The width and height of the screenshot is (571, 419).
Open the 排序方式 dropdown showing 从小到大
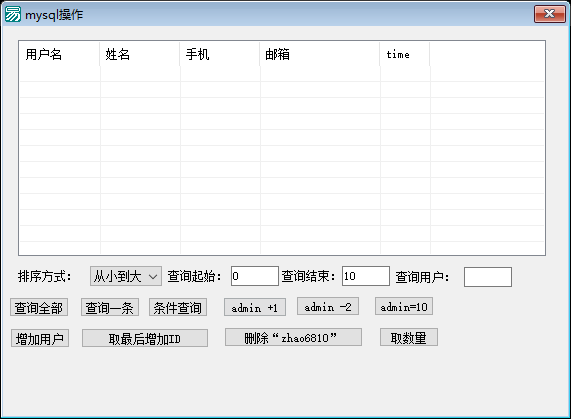(x=126, y=276)
